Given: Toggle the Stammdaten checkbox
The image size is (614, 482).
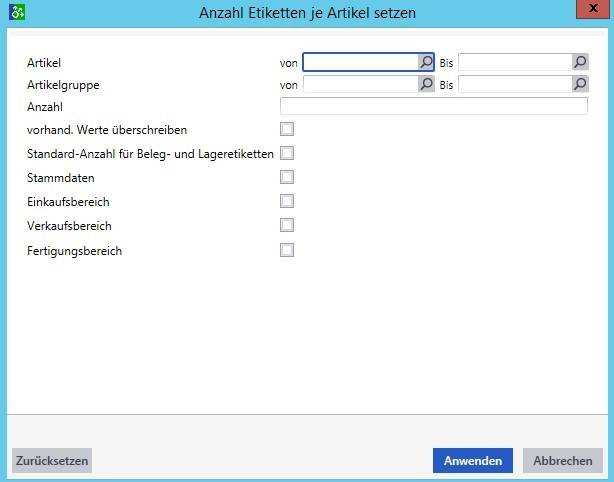Looking at the screenshot, I should click(287, 177).
